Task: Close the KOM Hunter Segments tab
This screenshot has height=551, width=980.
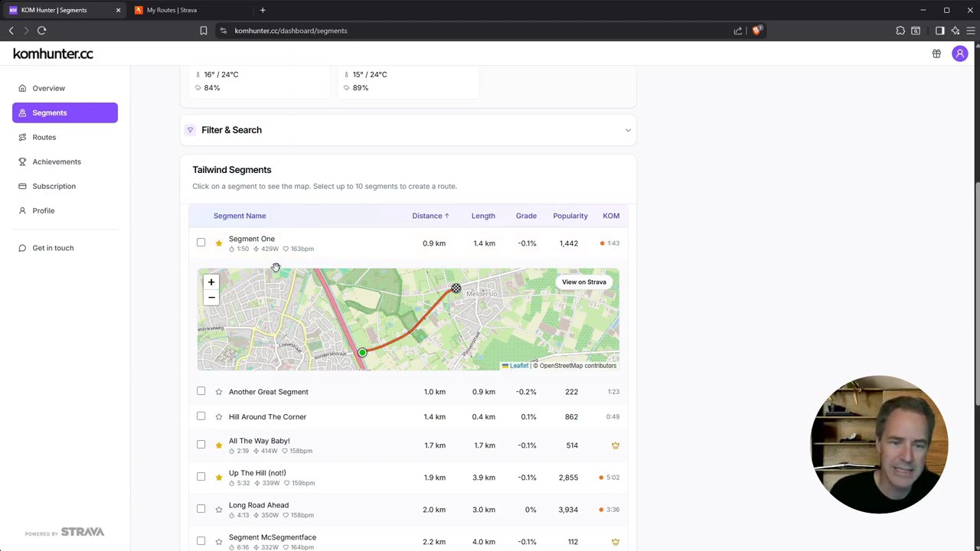Action: pos(118,10)
